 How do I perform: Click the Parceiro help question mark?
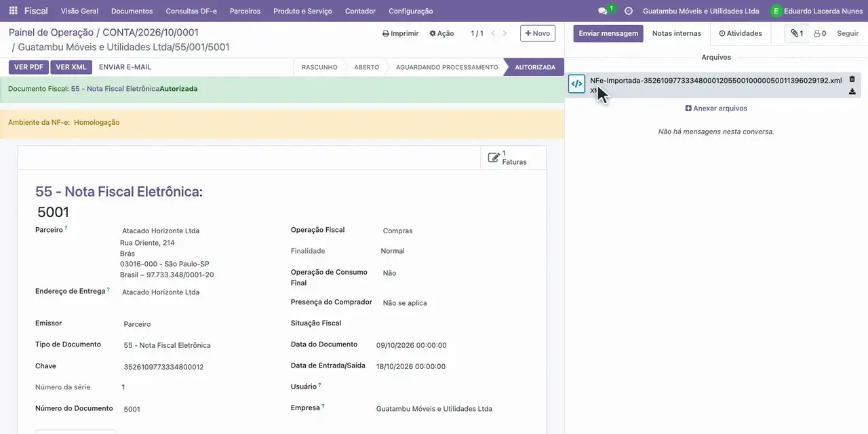point(66,229)
